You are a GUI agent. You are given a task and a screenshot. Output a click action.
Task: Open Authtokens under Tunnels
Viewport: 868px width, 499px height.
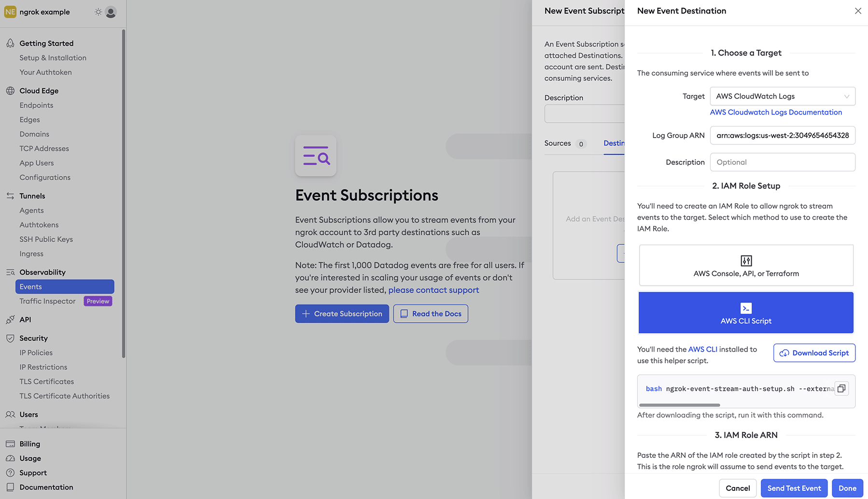point(39,225)
